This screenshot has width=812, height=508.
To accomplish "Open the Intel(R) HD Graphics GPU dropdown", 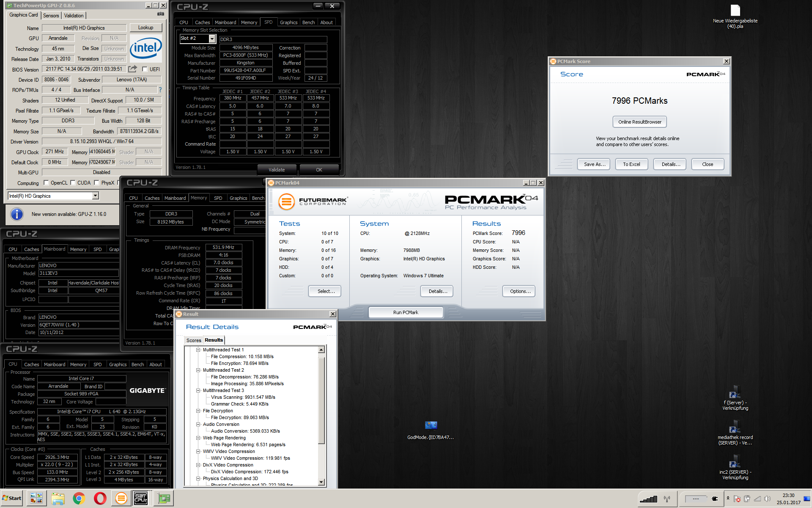I will coord(95,196).
